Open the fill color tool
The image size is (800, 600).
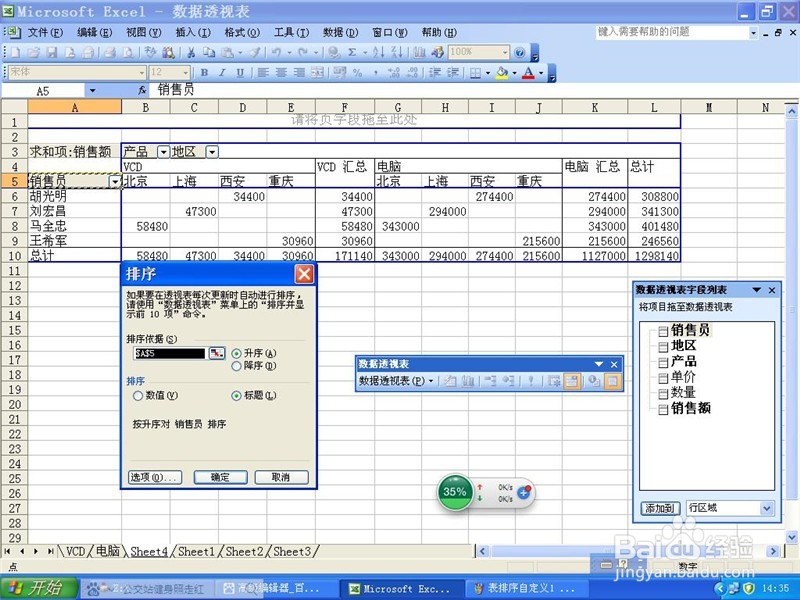coord(502,73)
